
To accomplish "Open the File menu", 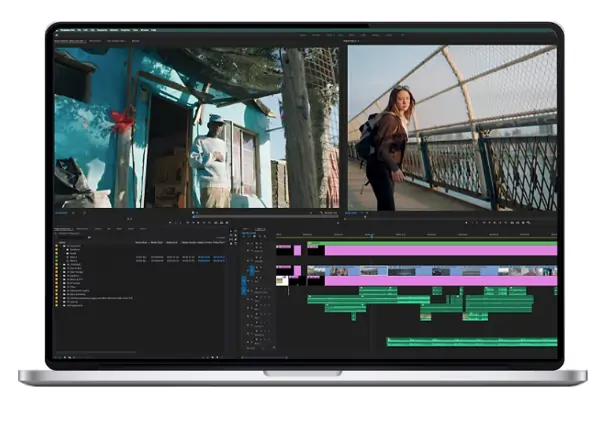I will click(x=79, y=30).
